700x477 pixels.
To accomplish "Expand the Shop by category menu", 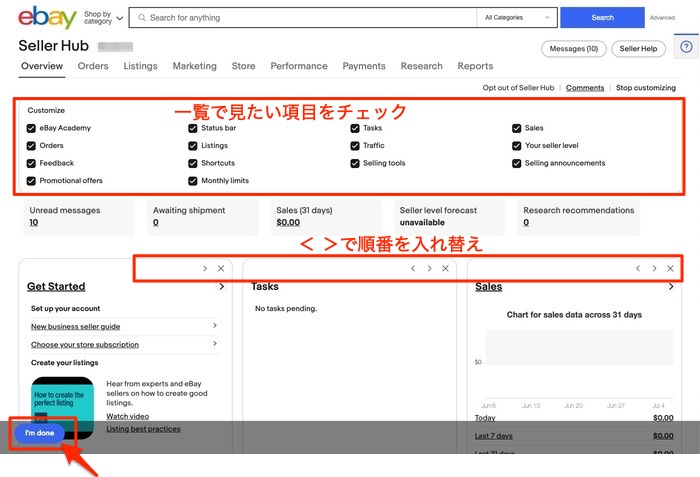I will 103,18.
